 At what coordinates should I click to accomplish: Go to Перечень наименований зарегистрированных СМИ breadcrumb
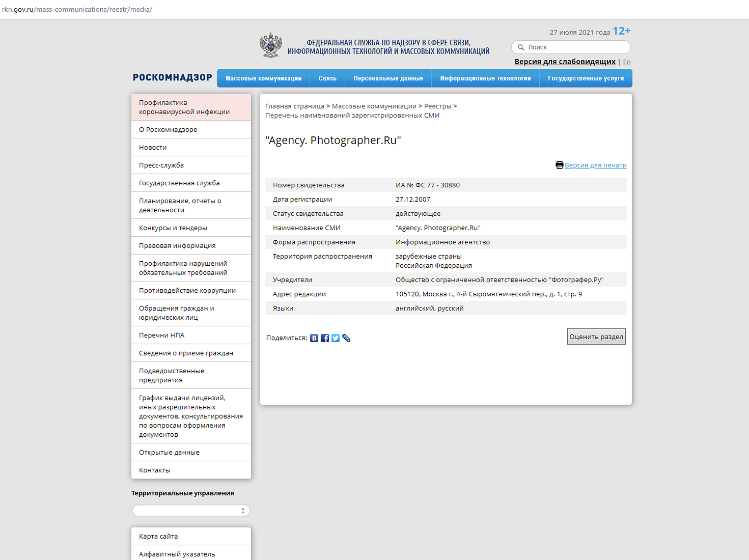(352, 115)
